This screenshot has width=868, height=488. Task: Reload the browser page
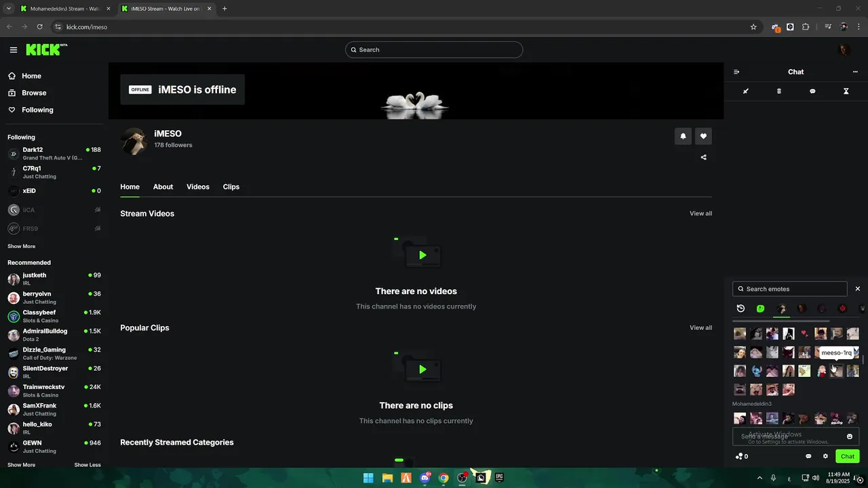(x=40, y=27)
